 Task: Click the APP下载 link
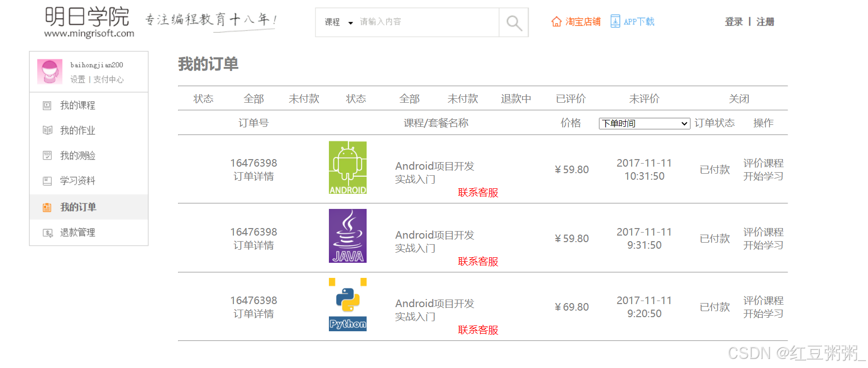click(639, 22)
